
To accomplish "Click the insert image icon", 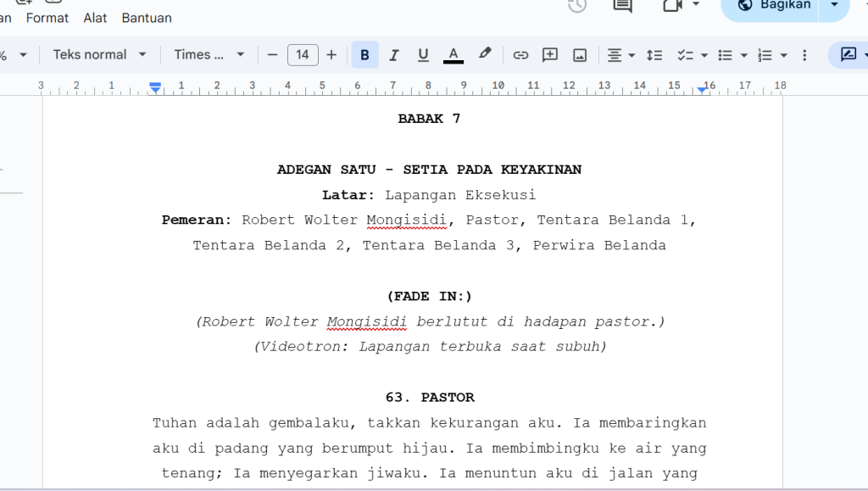I will point(580,55).
